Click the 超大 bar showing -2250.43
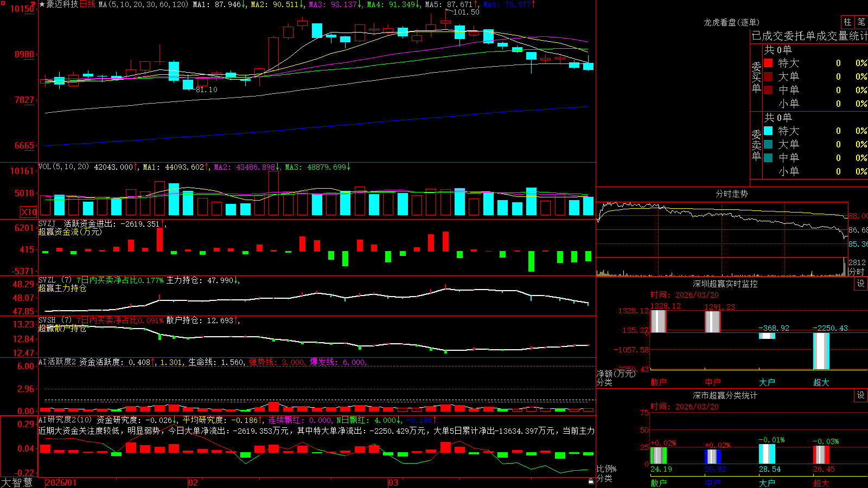Screen dimensions: 868x488 821,351
